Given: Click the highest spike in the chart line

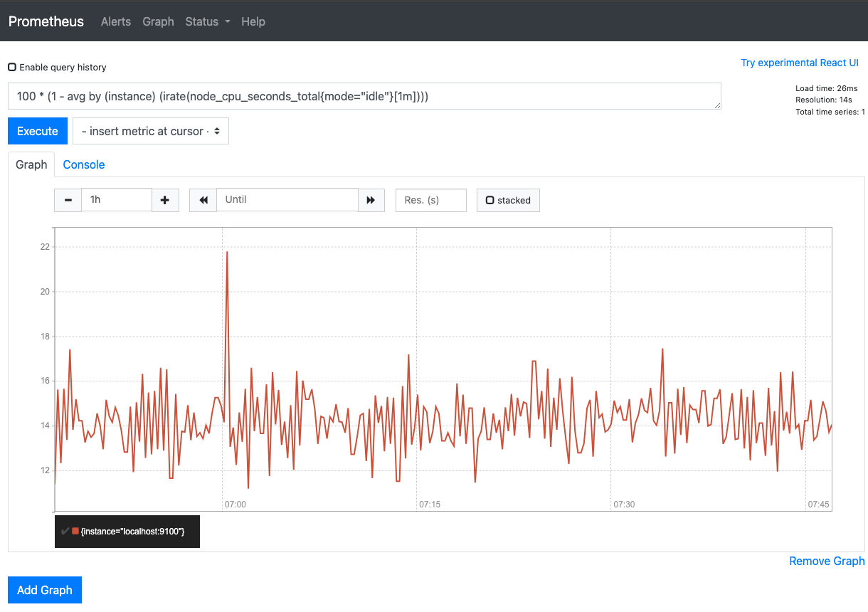Looking at the screenshot, I should (x=227, y=252).
